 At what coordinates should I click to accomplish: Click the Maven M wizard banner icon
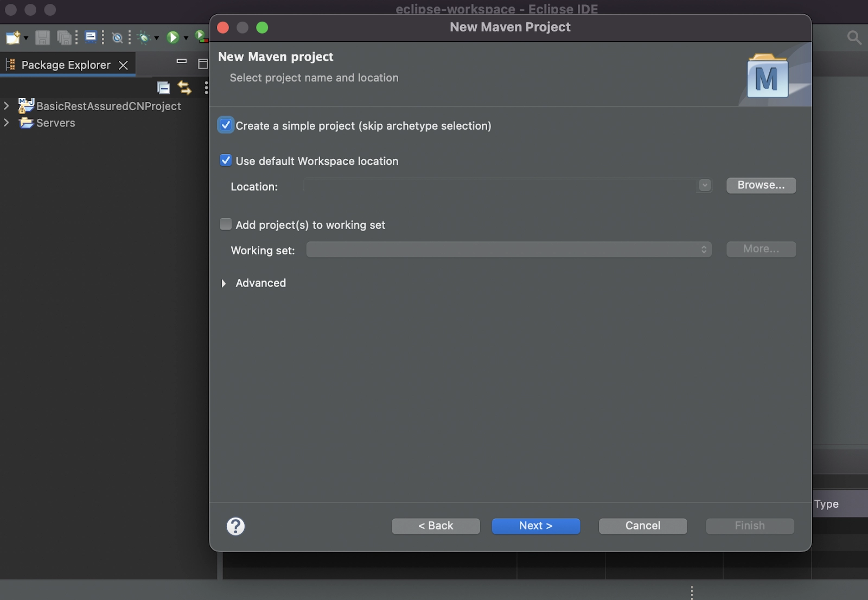click(768, 76)
